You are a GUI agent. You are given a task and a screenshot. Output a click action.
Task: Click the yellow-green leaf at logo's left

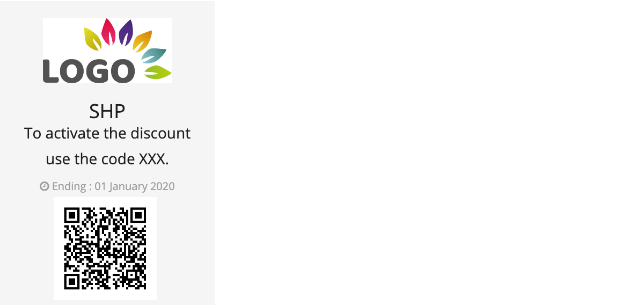93,39
